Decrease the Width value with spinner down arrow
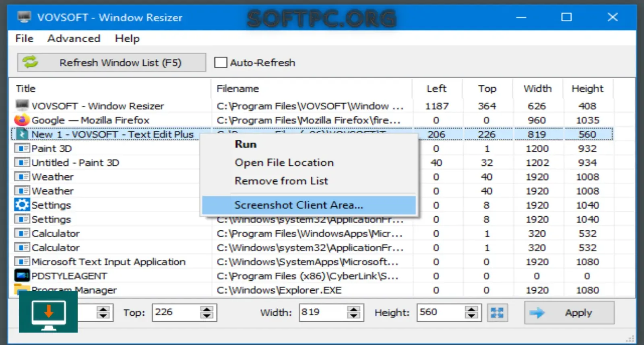 353,316
